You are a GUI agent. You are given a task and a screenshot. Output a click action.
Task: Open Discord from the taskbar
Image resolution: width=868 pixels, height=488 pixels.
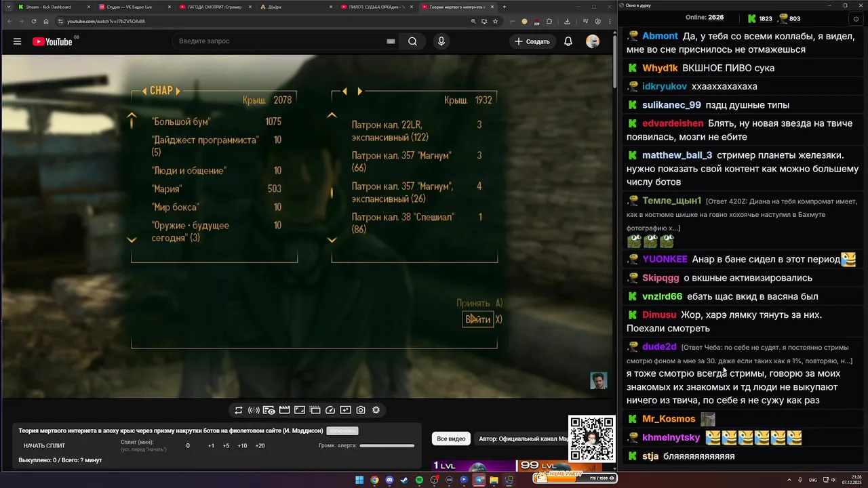[x=389, y=480]
